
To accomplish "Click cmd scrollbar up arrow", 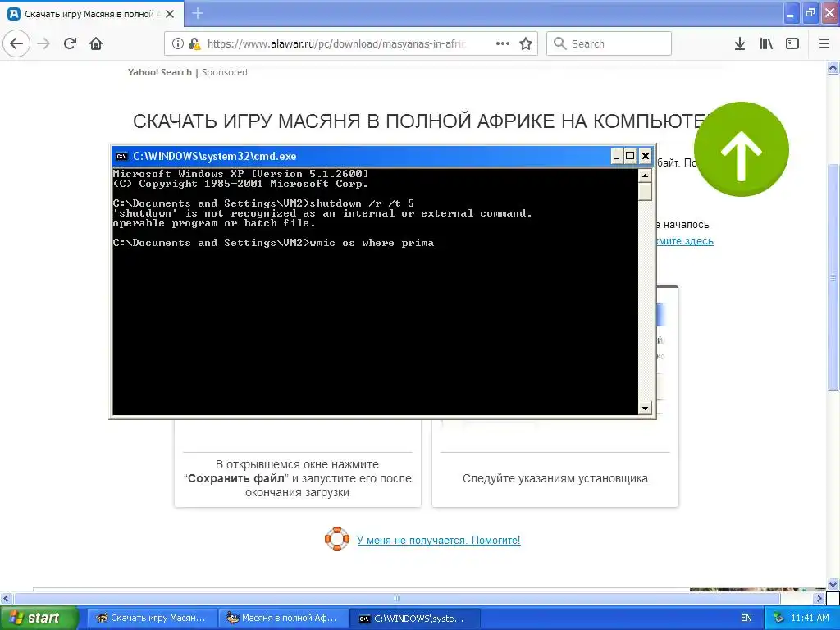I will tap(645, 176).
